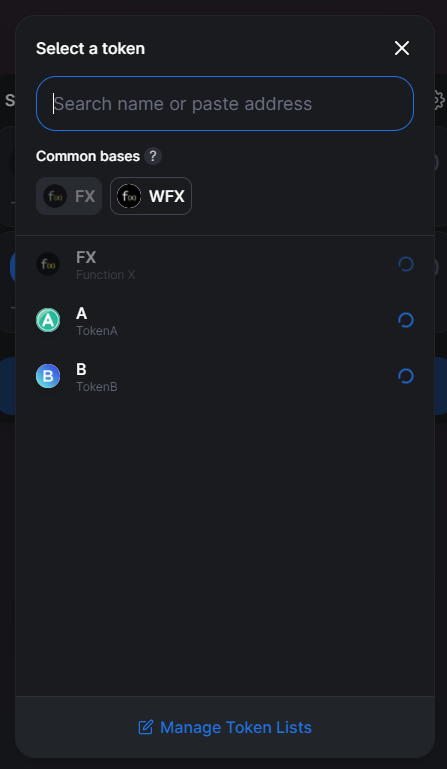Click the green TokenA logo icon

pos(48,320)
